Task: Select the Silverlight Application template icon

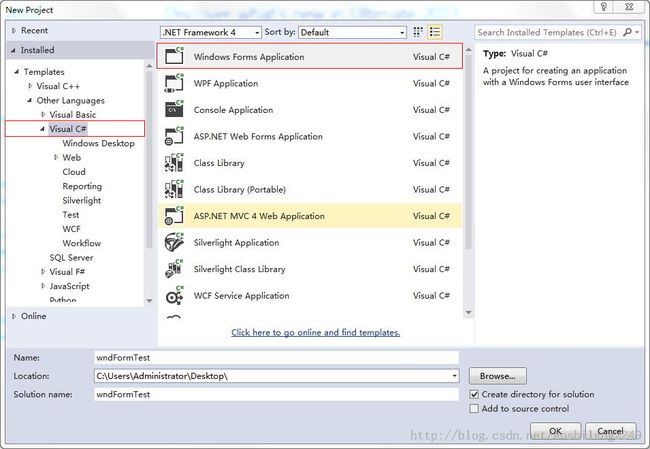Action: click(174, 242)
